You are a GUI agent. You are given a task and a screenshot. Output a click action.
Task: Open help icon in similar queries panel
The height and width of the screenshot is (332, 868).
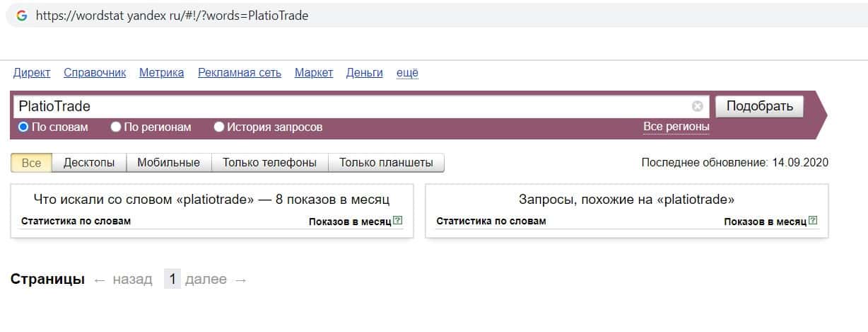(x=813, y=221)
